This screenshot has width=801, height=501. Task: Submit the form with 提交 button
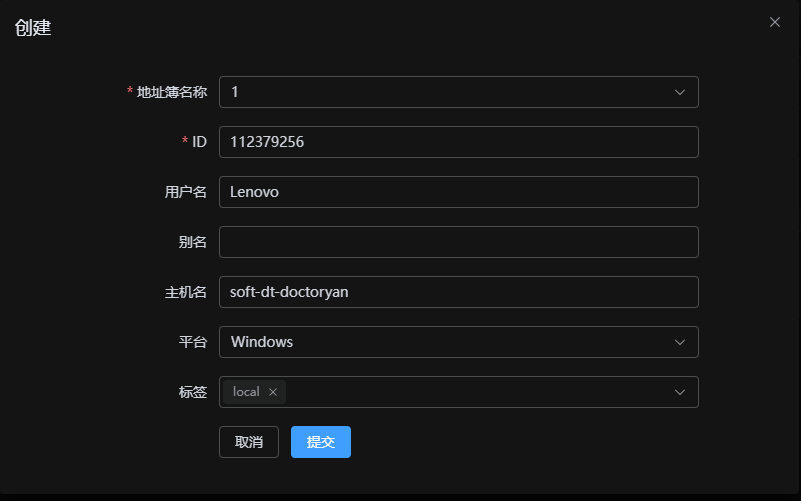point(321,442)
